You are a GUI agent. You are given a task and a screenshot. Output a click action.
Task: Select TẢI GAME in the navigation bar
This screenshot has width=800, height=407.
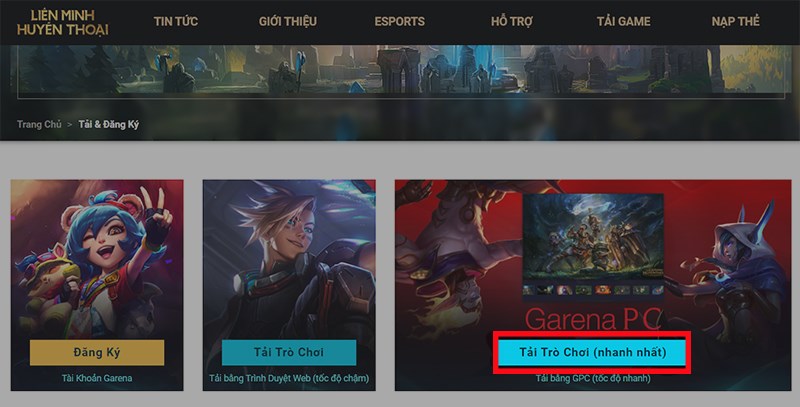pos(623,21)
